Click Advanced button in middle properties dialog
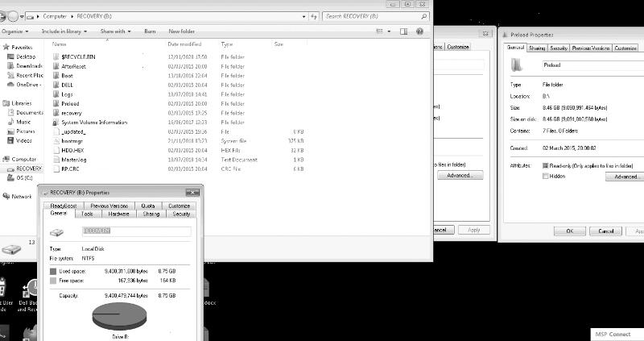644x341 pixels. click(460, 176)
